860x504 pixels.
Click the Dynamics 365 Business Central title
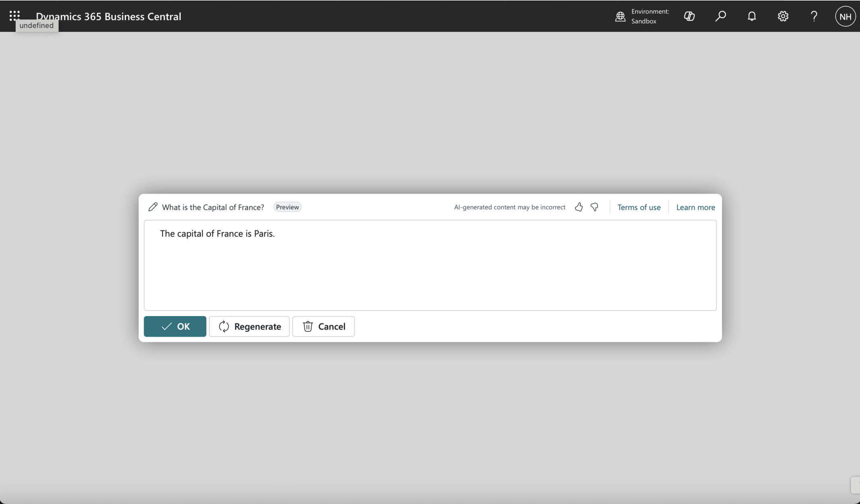[108, 16]
